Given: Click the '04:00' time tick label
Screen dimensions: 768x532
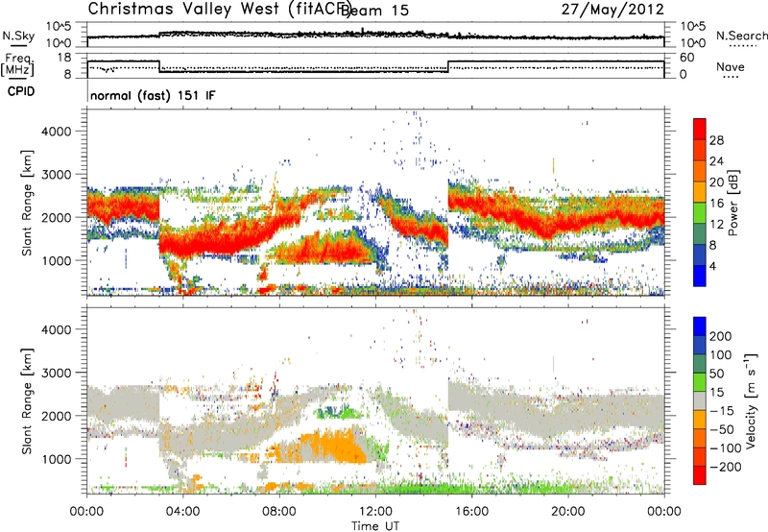Looking at the screenshot, I should [x=182, y=512].
